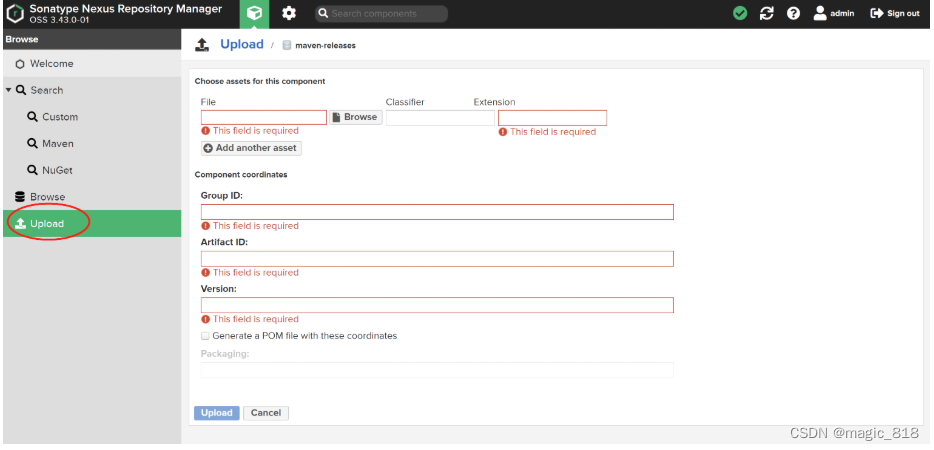Open the admin user account

(x=834, y=13)
